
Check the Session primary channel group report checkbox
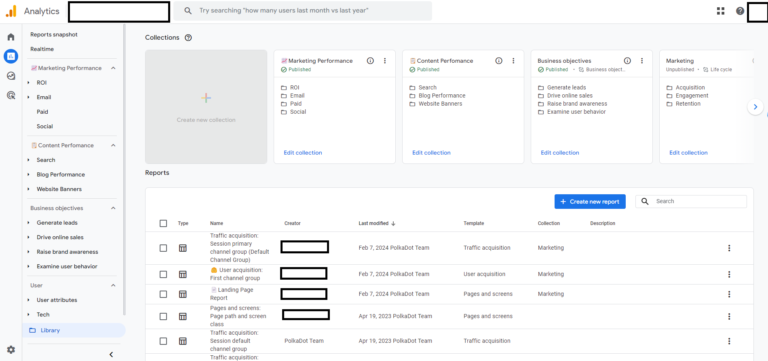point(163,248)
